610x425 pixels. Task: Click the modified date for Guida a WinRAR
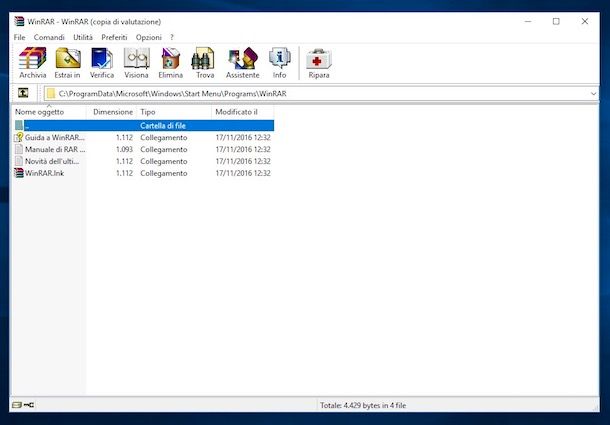243,137
